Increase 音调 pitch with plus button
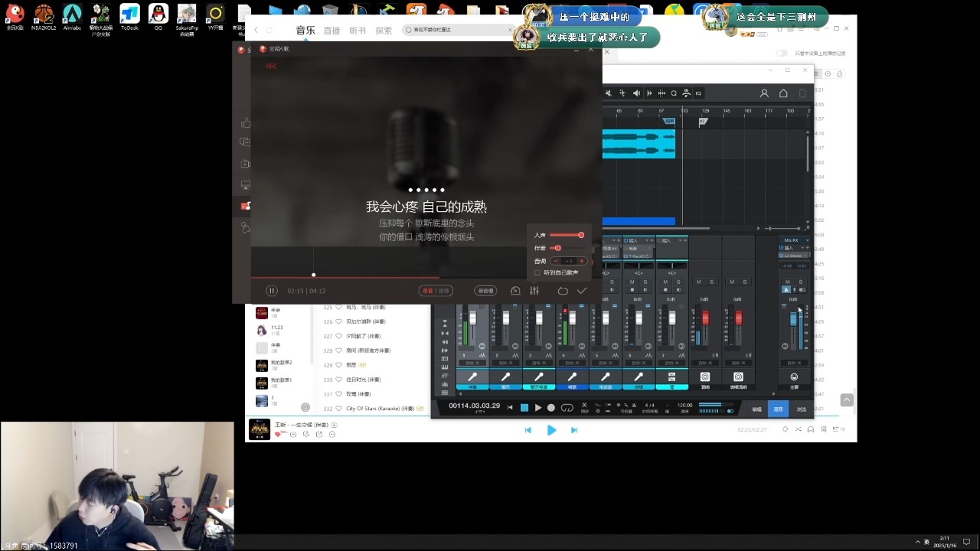 pos(581,261)
